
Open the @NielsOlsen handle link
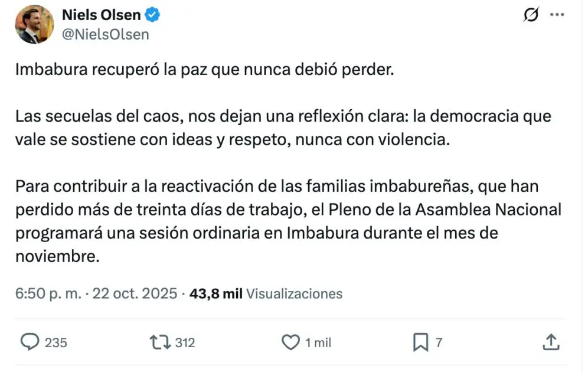(x=105, y=34)
